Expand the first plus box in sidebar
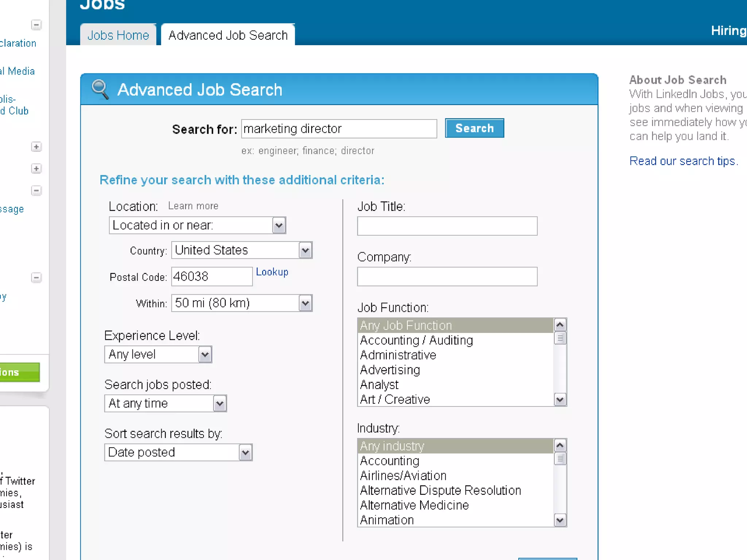This screenshot has height=560, width=747. pos(36,147)
